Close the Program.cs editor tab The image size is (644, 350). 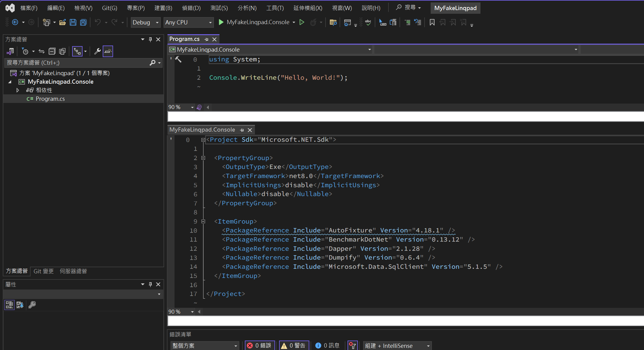[x=215, y=39]
